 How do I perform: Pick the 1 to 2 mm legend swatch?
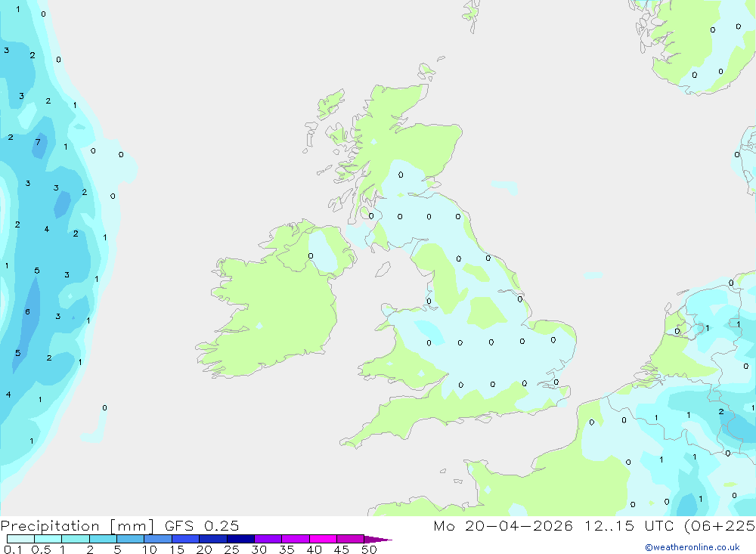coord(76,539)
